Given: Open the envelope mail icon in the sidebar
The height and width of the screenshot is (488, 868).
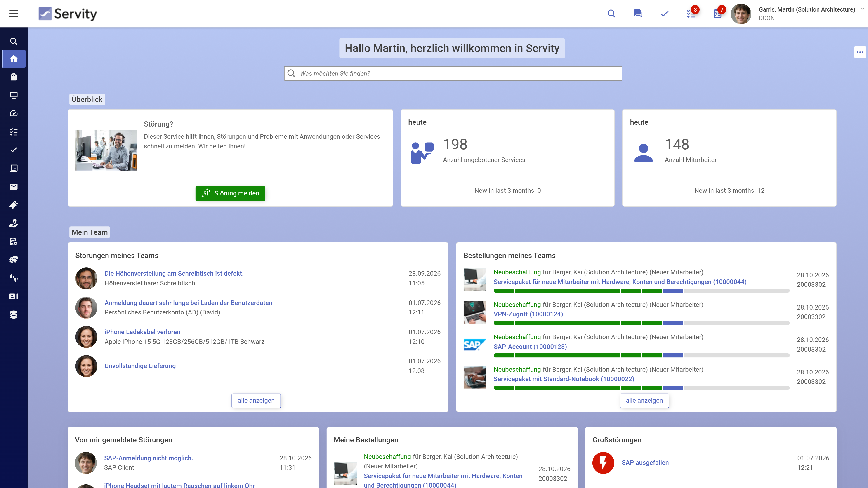Looking at the screenshot, I should point(14,187).
